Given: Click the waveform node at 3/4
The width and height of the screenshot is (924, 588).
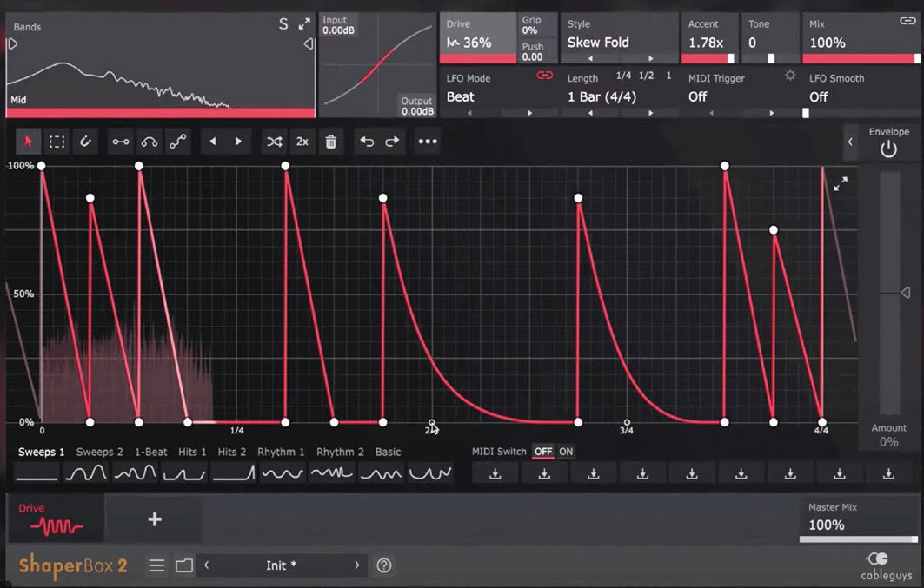Looking at the screenshot, I should point(627,422).
